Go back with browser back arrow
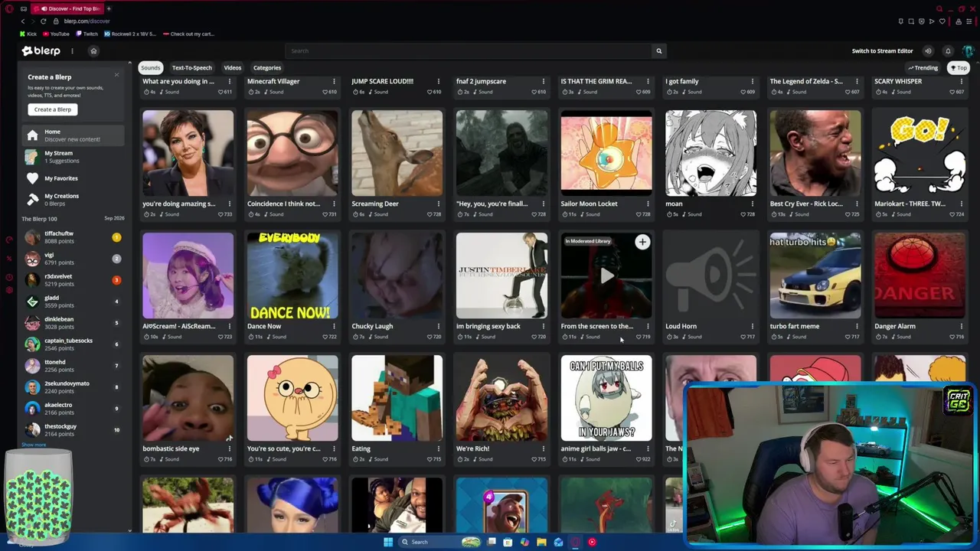This screenshot has width=980, height=551. pyautogui.click(x=22, y=21)
